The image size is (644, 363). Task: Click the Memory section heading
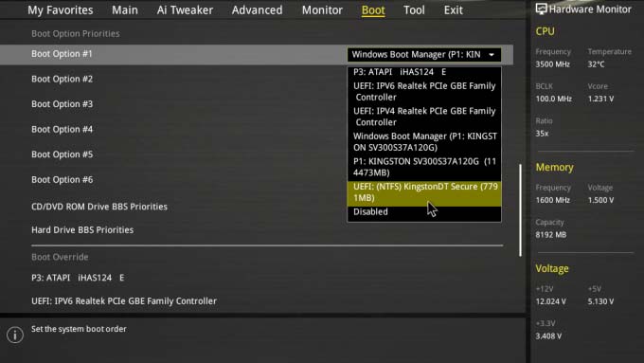(x=554, y=168)
